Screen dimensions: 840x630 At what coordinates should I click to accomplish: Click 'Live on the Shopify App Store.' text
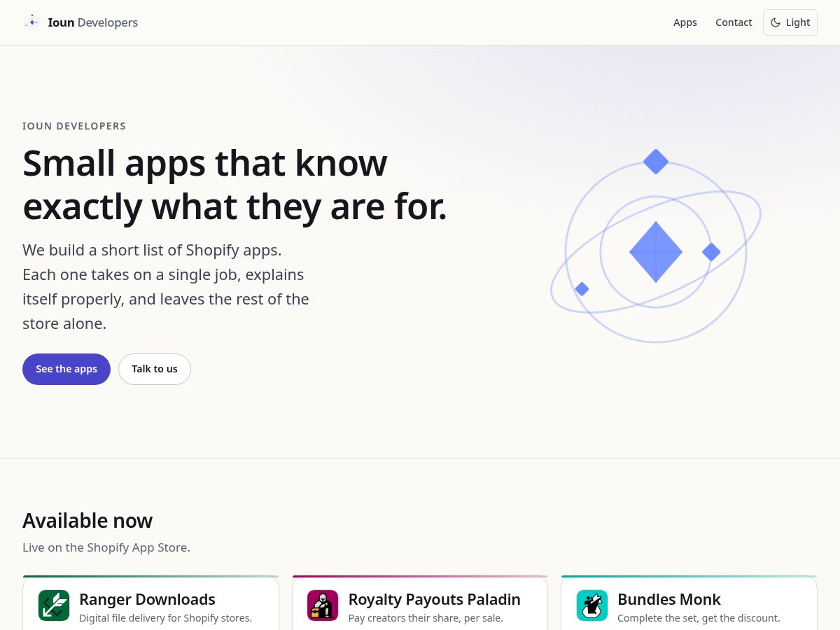pos(106,547)
